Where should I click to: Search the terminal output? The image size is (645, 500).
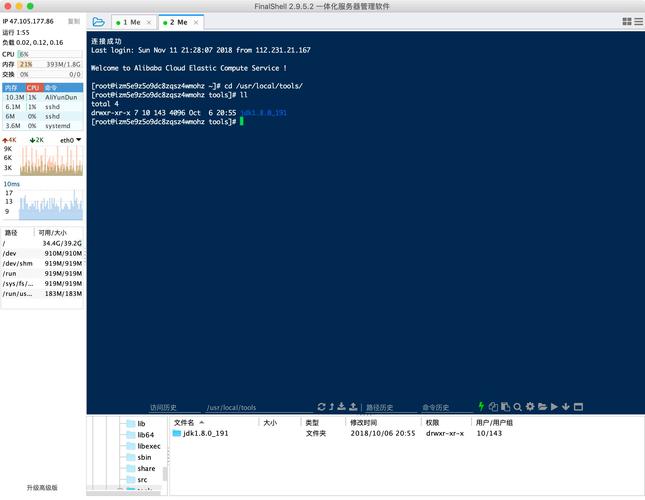coord(517,407)
